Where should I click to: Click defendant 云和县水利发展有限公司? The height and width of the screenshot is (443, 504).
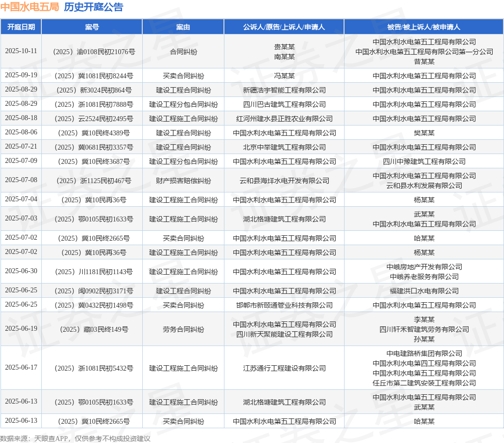(424, 186)
